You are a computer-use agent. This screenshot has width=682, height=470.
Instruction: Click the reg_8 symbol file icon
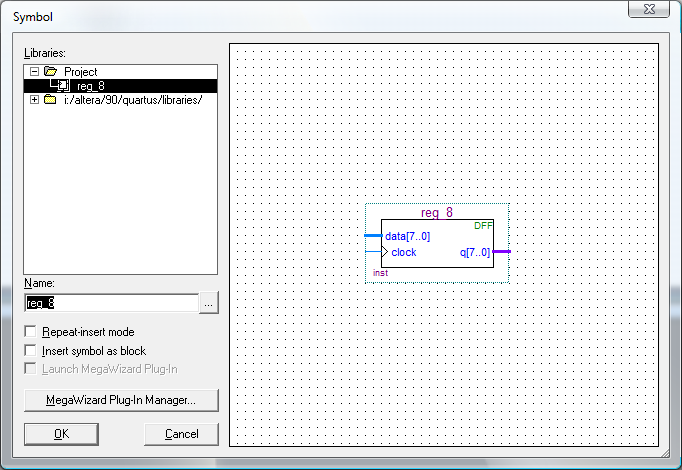tap(64, 86)
